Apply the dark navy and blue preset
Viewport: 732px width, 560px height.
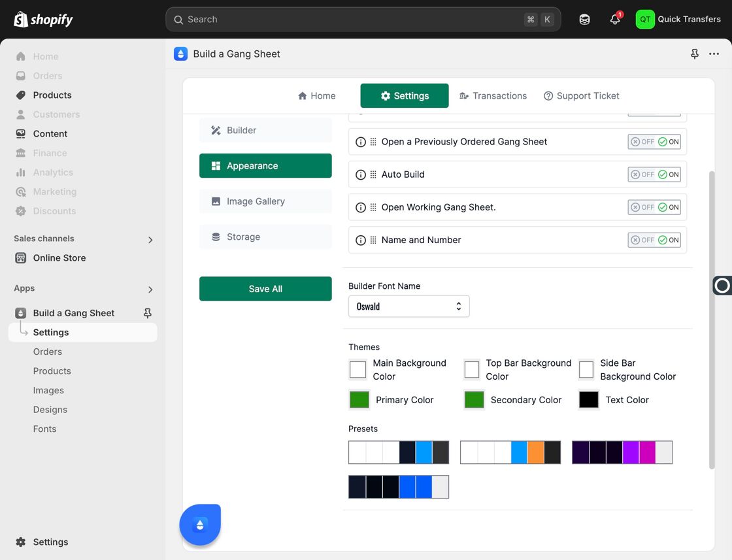[x=399, y=487]
